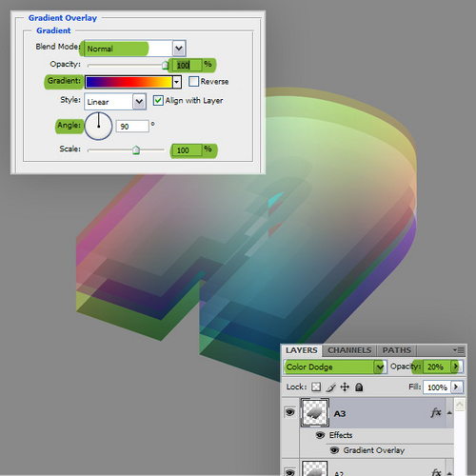Enable the Reverse checkbox
Image resolution: width=476 pixels, height=476 pixels.
click(193, 82)
